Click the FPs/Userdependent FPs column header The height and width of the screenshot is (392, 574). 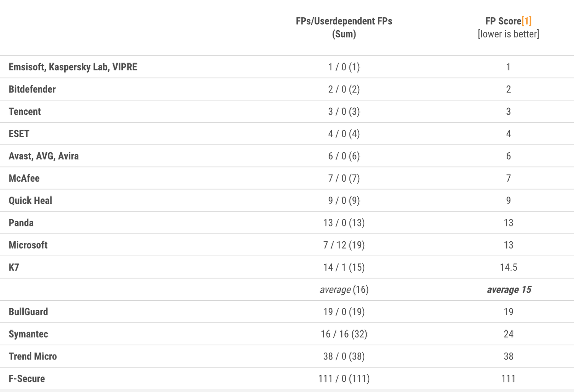click(x=344, y=21)
